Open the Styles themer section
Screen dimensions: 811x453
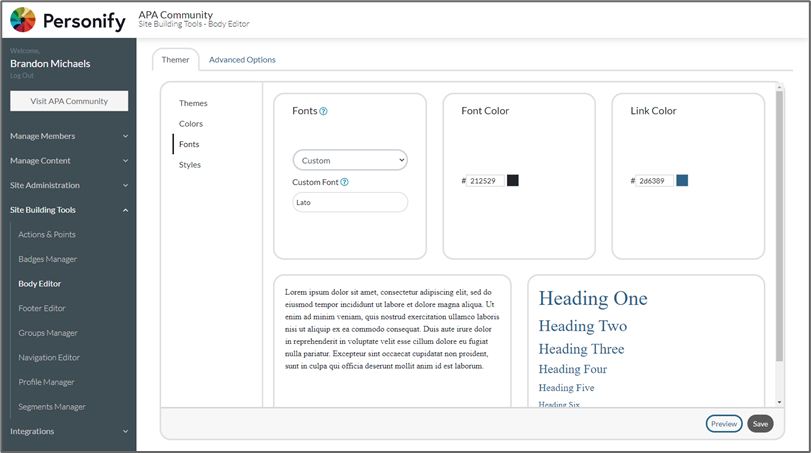point(190,165)
